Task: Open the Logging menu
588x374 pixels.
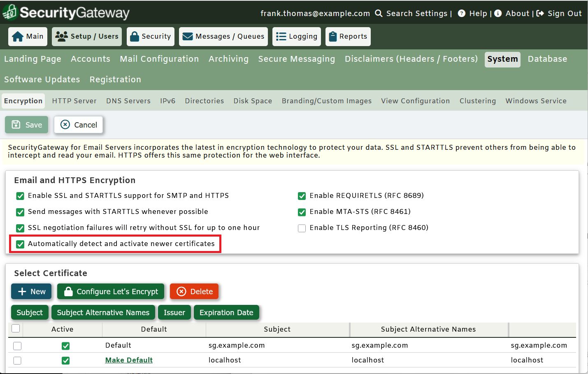Action: [297, 37]
